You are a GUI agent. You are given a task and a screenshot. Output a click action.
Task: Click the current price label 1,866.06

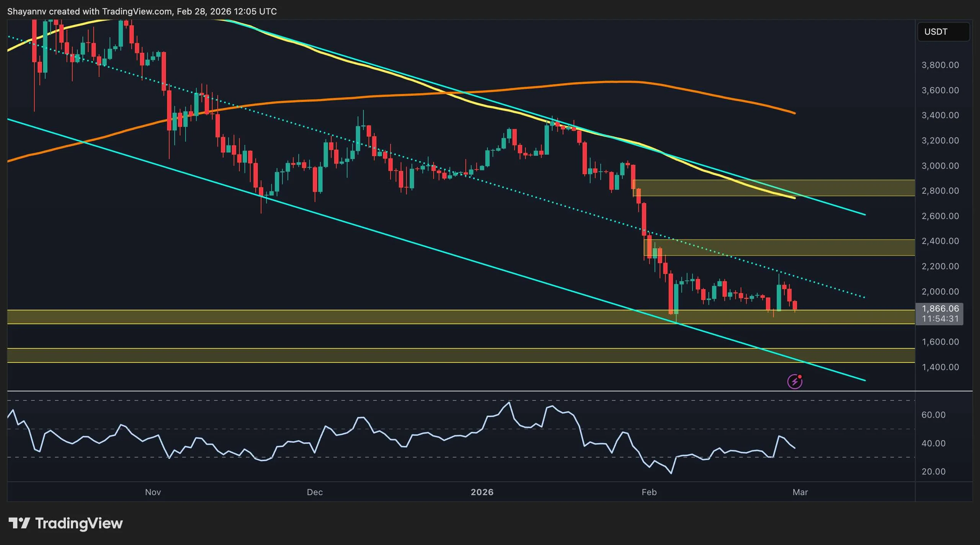click(x=941, y=308)
